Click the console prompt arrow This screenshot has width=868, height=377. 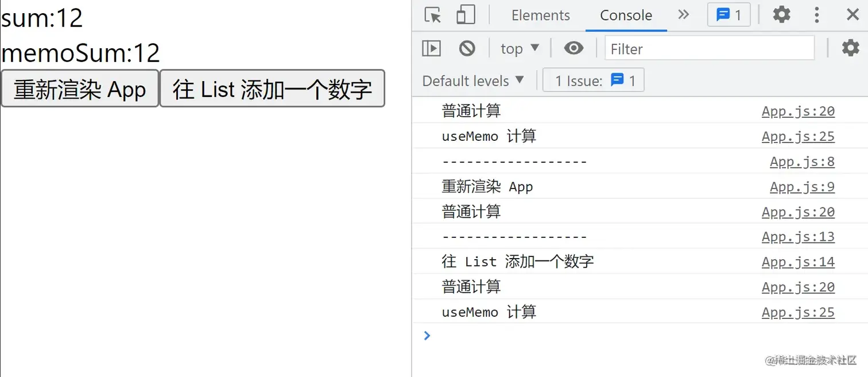pos(427,335)
